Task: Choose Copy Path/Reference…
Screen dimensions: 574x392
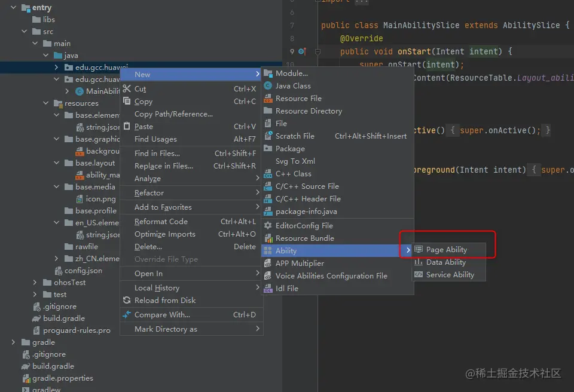Action: pyautogui.click(x=191, y=114)
